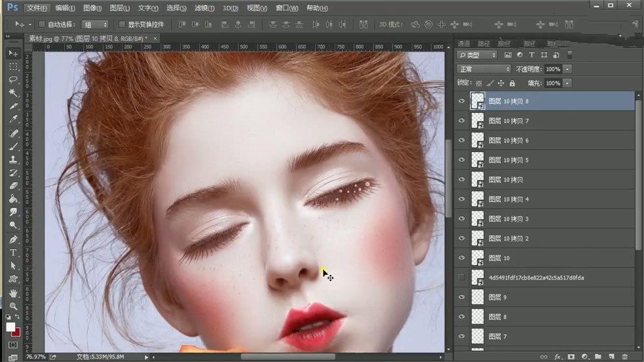Tick the 显示变换控件 checkbox
Image resolution: width=644 pixels, height=362 pixels.
tap(122, 25)
